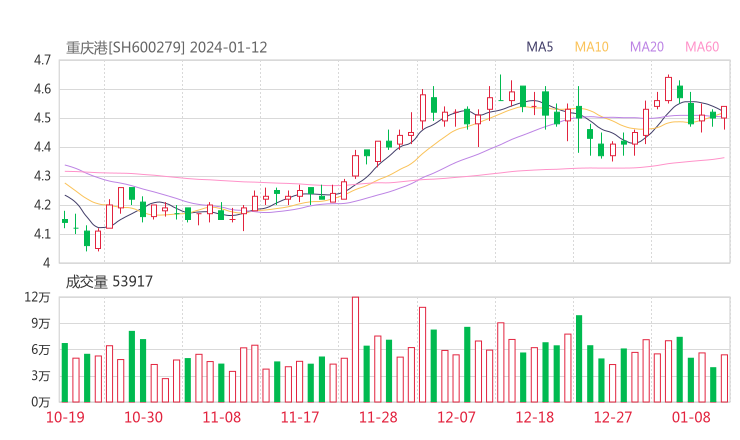740x440 pixels.
Task: Click the 4.7 price axis label
Action: tap(42, 60)
